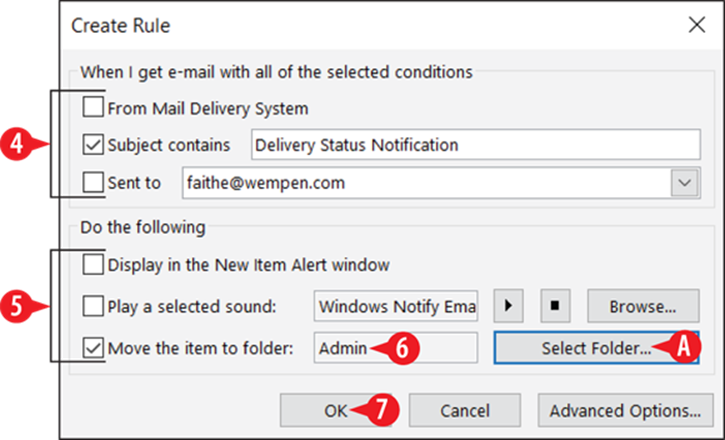Enable the From Mail Delivery System condition
The height and width of the screenshot is (440, 725).
(x=93, y=107)
